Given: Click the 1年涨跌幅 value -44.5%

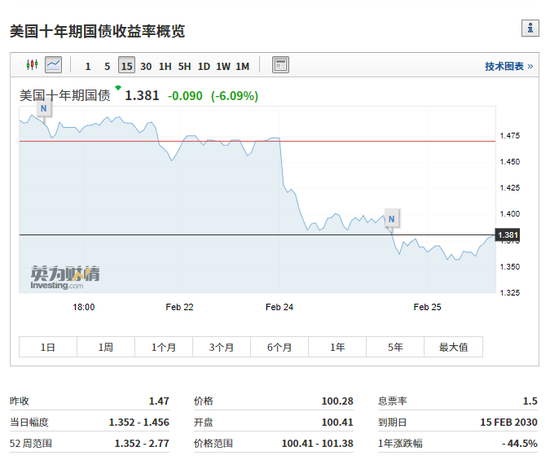Looking at the screenshot, I should click(519, 443).
